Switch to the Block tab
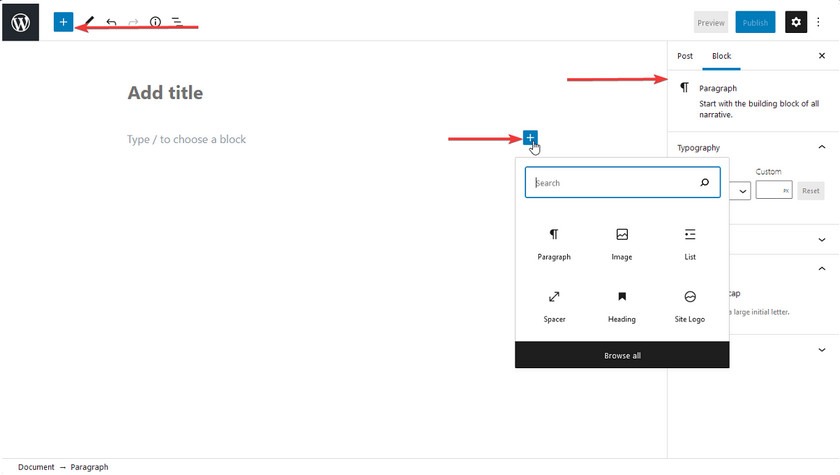The width and height of the screenshot is (840, 475). click(721, 56)
